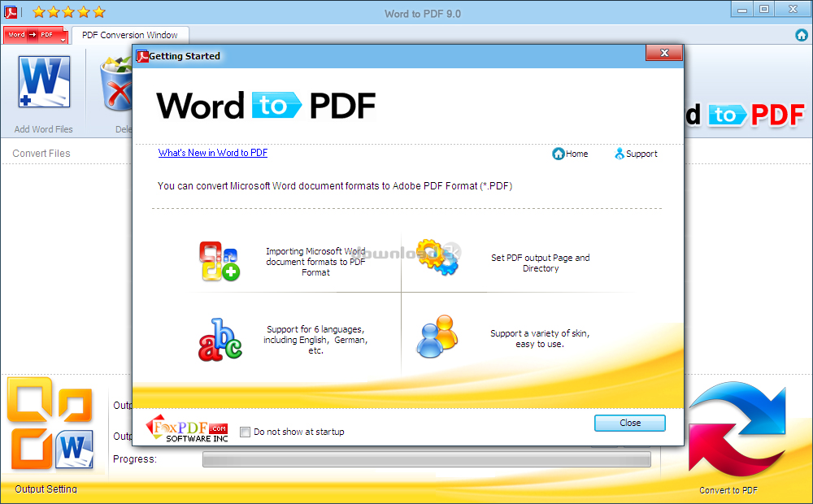Viewport: 813px width, 504px height.
Task: Click the Convert to PDF arrows icon
Action: [x=737, y=430]
